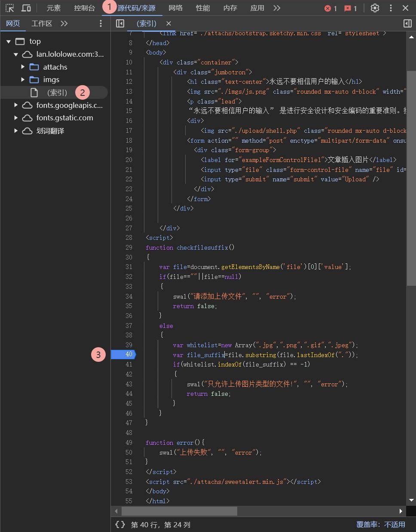Switch to the 网络 tab

[175, 8]
